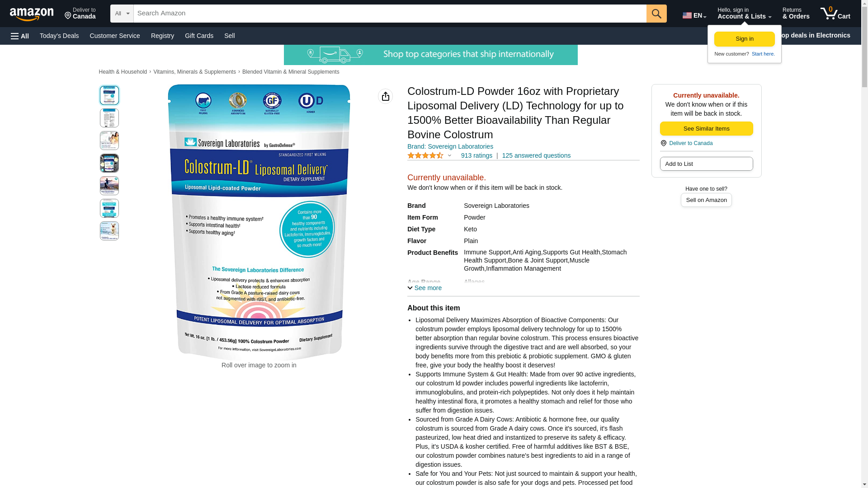Select the second product thumbnail
The height and width of the screenshot is (488, 868).
tap(109, 118)
